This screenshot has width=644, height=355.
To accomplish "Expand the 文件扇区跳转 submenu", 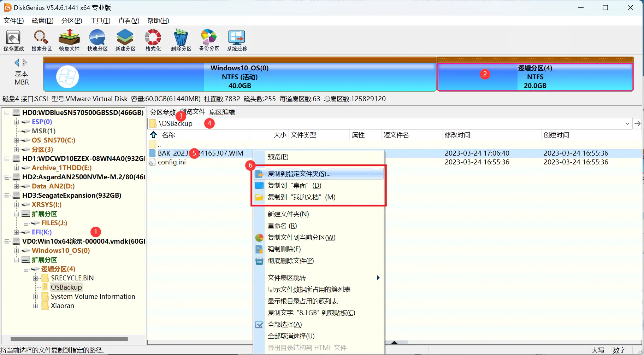I will point(378,278).
